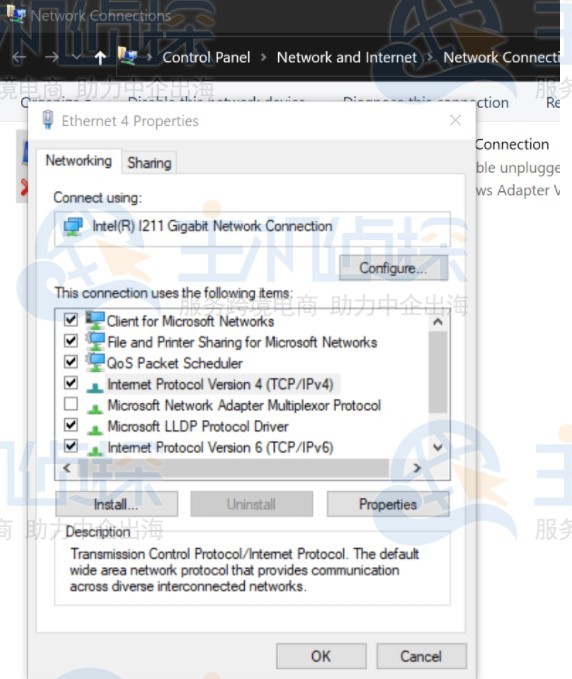Toggle Internet Protocol Version 6 checkbox

tap(71, 446)
